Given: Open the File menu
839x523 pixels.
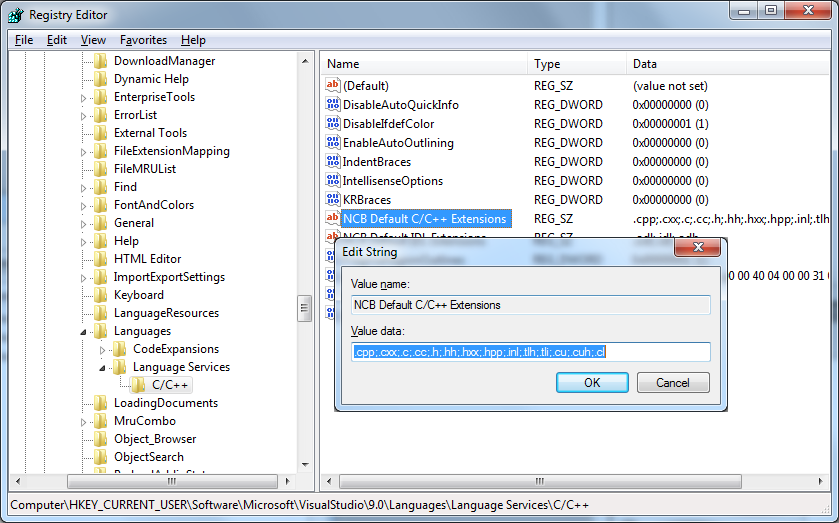Looking at the screenshot, I should 24,40.
